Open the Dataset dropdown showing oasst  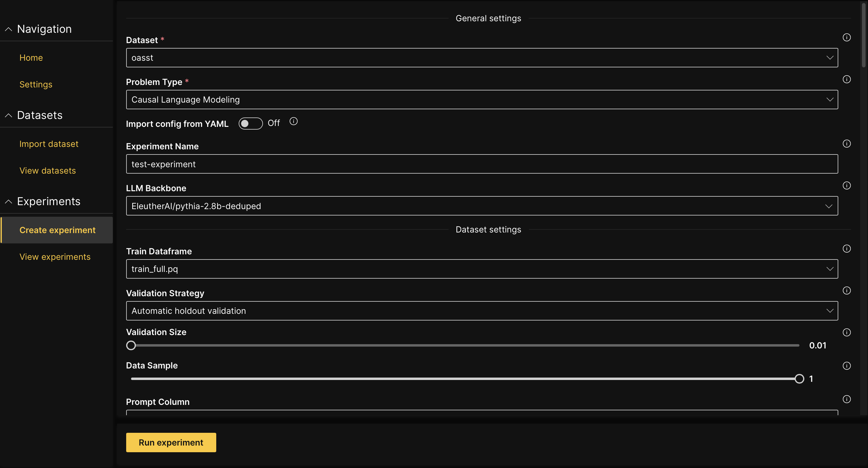click(x=482, y=58)
